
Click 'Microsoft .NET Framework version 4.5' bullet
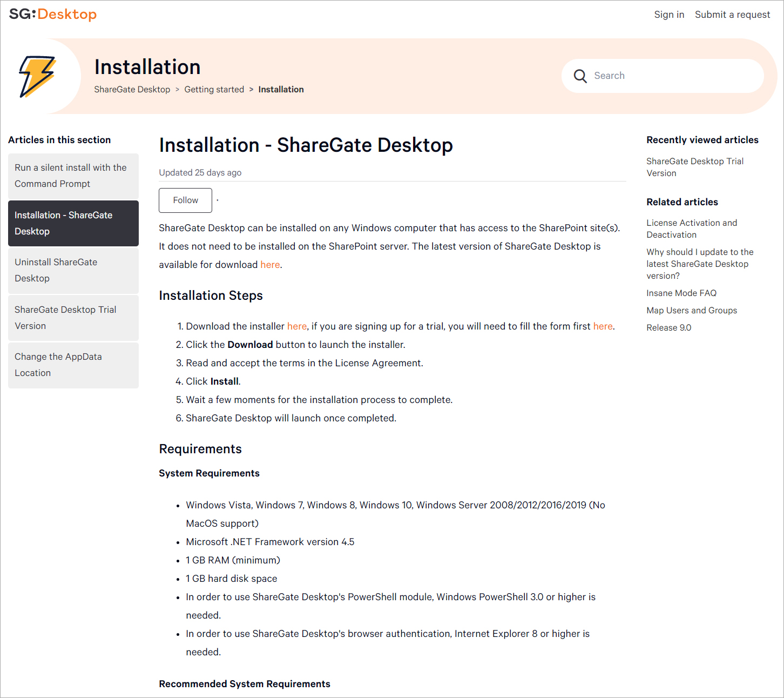coord(270,542)
